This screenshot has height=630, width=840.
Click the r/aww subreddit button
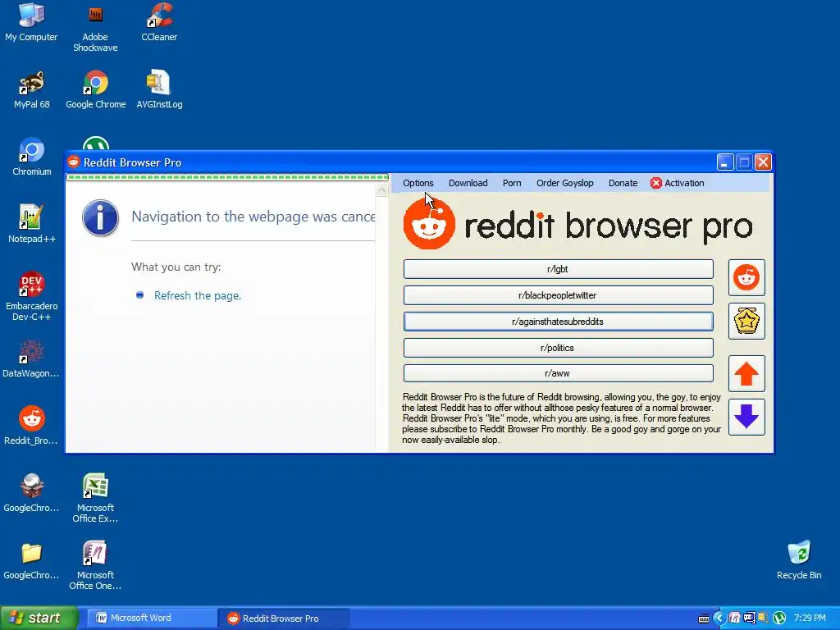point(558,373)
